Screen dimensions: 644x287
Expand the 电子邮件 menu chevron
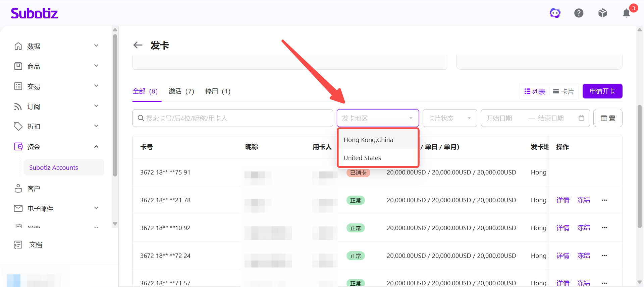96,208
